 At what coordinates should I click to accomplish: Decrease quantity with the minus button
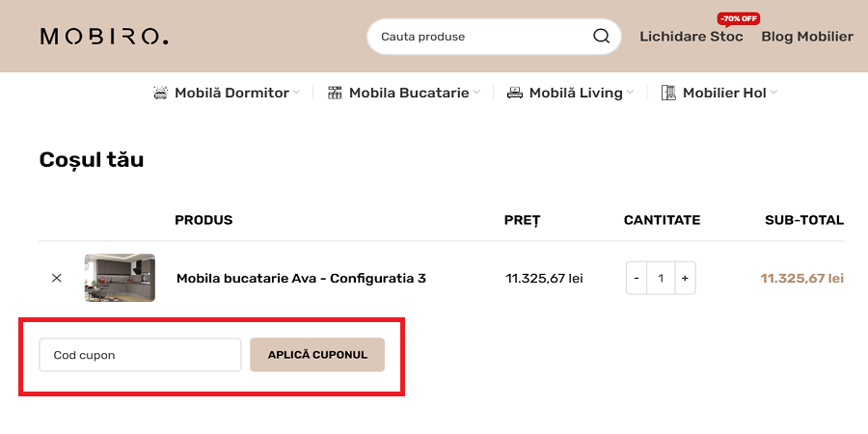[637, 278]
